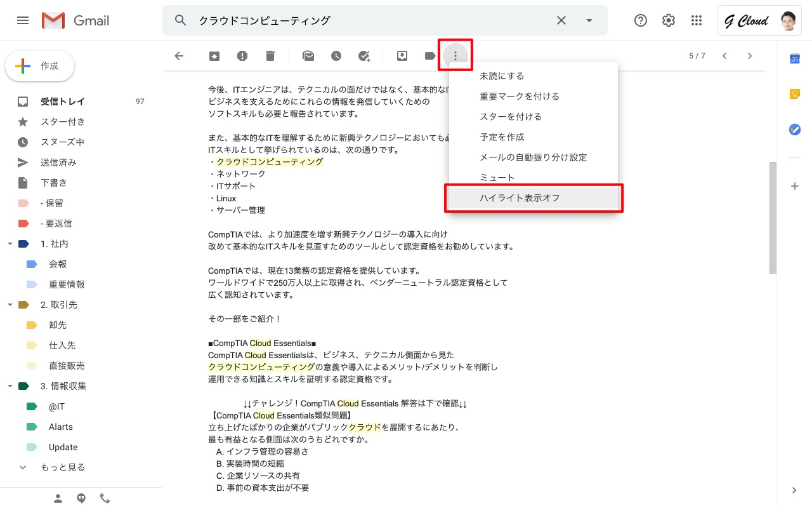
Task: Report this message as spam
Action: tap(242, 56)
